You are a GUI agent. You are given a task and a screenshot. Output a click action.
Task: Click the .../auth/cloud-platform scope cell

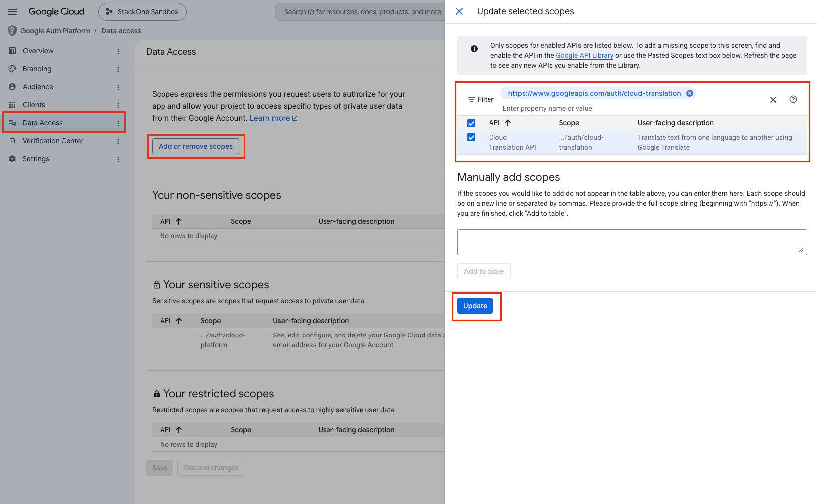(223, 340)
